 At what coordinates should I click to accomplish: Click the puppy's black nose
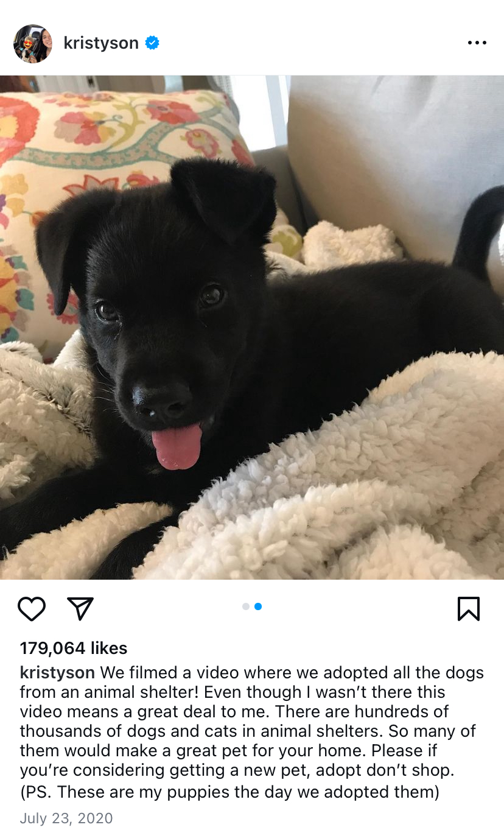point(162,402)
